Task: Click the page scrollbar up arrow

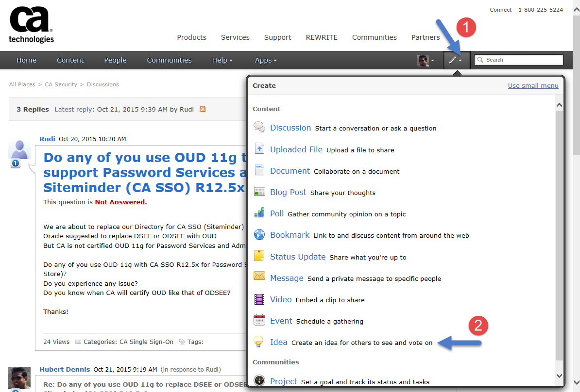Action: 576,10
